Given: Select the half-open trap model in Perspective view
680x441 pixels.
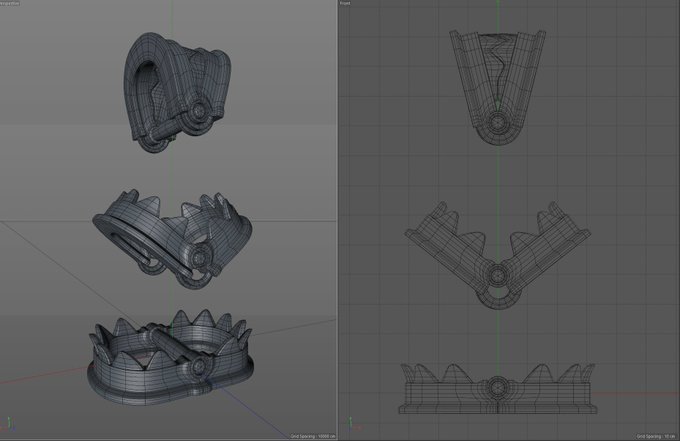Looking at the screenshot, I should [x=172, y=239].
